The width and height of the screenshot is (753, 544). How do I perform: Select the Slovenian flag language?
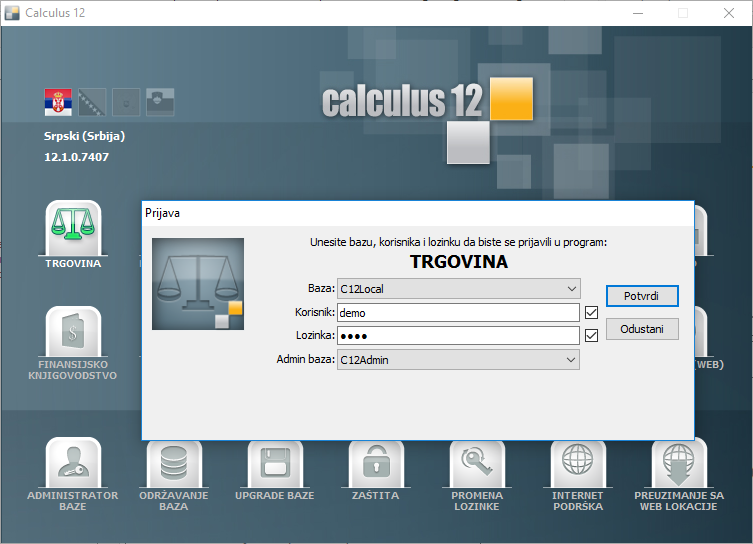click(160, 102)
